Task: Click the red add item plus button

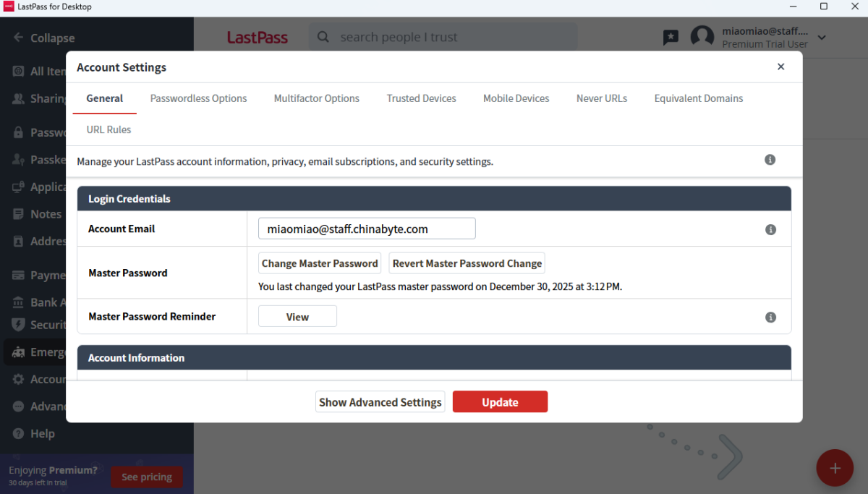Action: (x=834, y=468)
